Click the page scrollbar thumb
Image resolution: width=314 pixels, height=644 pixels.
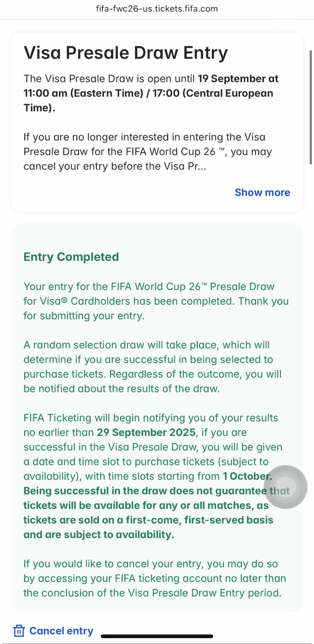(311, 107)
